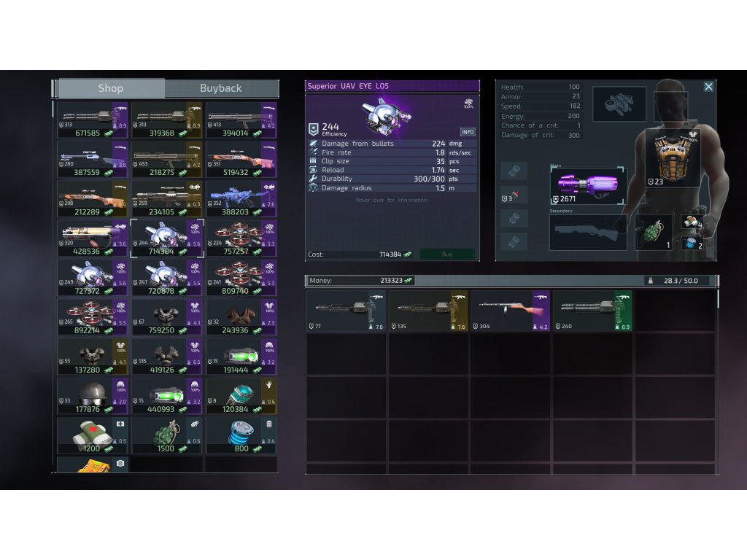Click the Buy button next to Cost
Viewport: 747px width, 560px height.
pos(447,254)
